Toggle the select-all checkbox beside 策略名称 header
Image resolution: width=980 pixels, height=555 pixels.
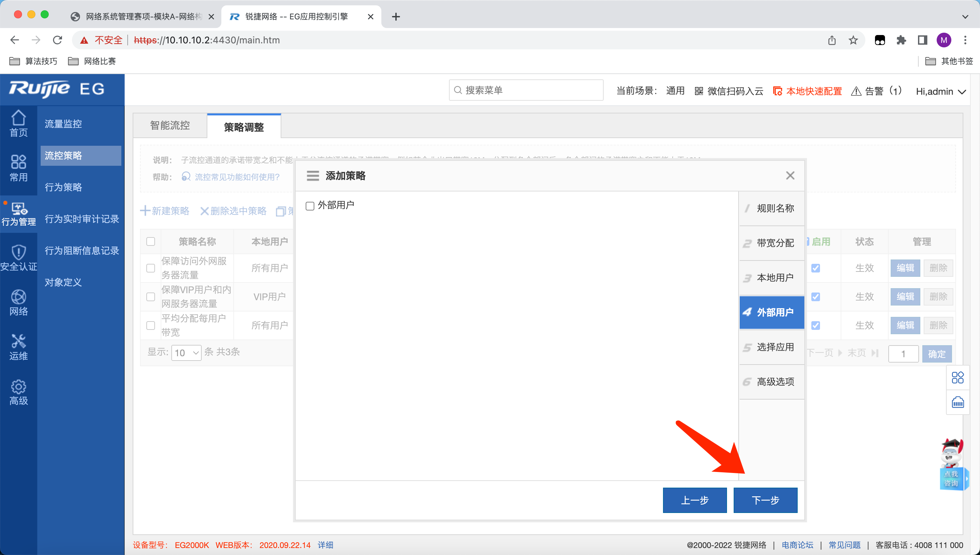151,241
